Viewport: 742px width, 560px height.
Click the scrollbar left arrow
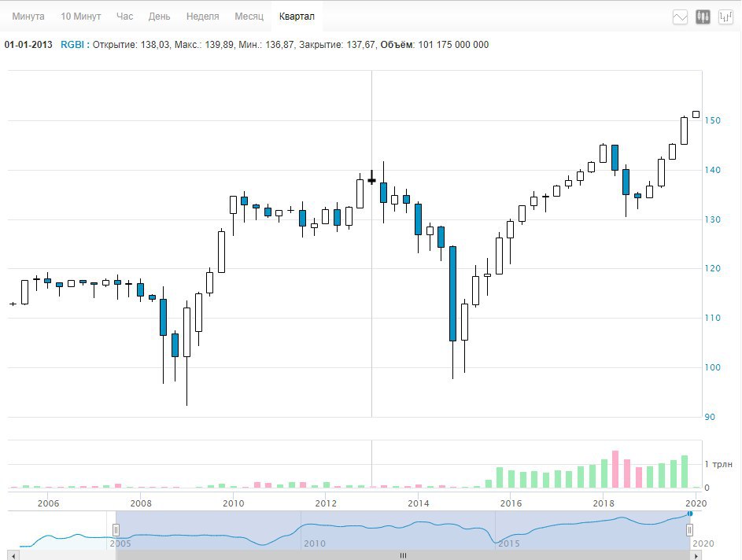13,556
